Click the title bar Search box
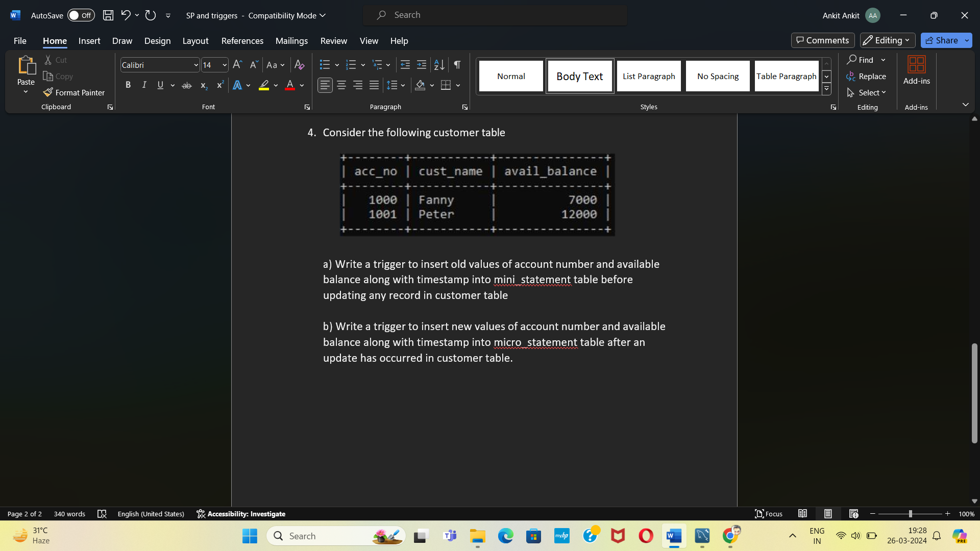980x551 pixels. [495, 15]
